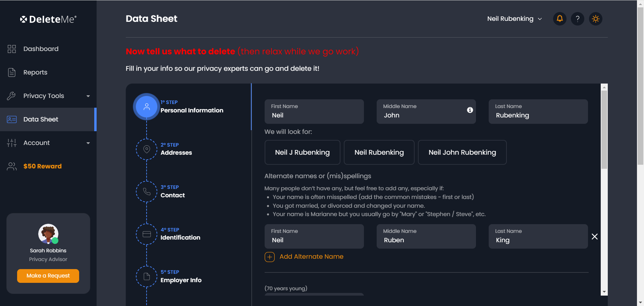
Task: Click form scrollbar down arrow
Action: tap(604, 292)
